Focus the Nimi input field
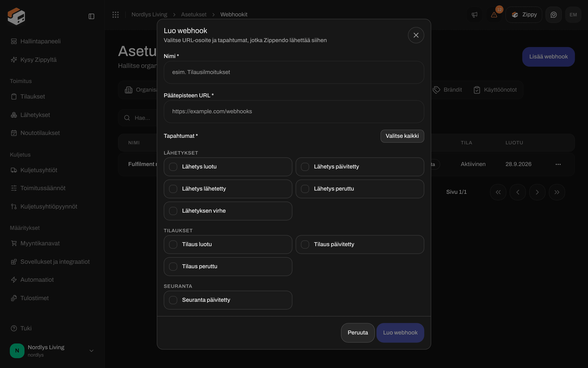The width and height of the screenshot is (588, 368). [x=294, y=72]
